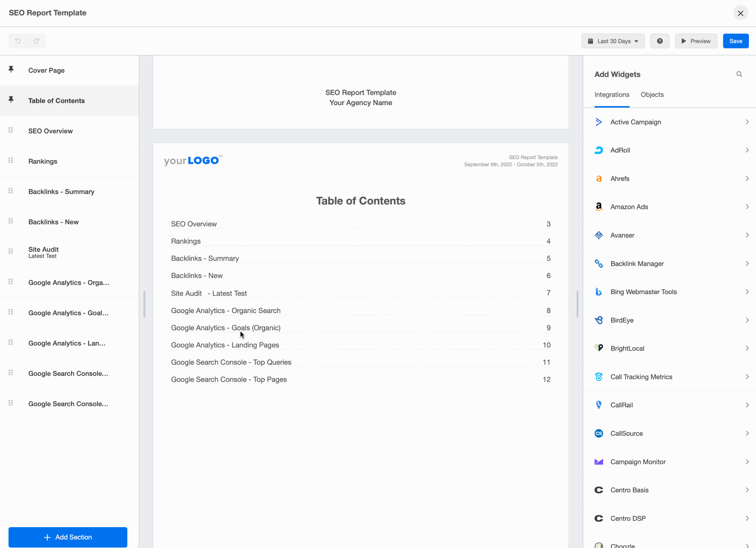Select the Cover Page section
The width and height of the screenshot is (756, 548).
tap(69, 71)
